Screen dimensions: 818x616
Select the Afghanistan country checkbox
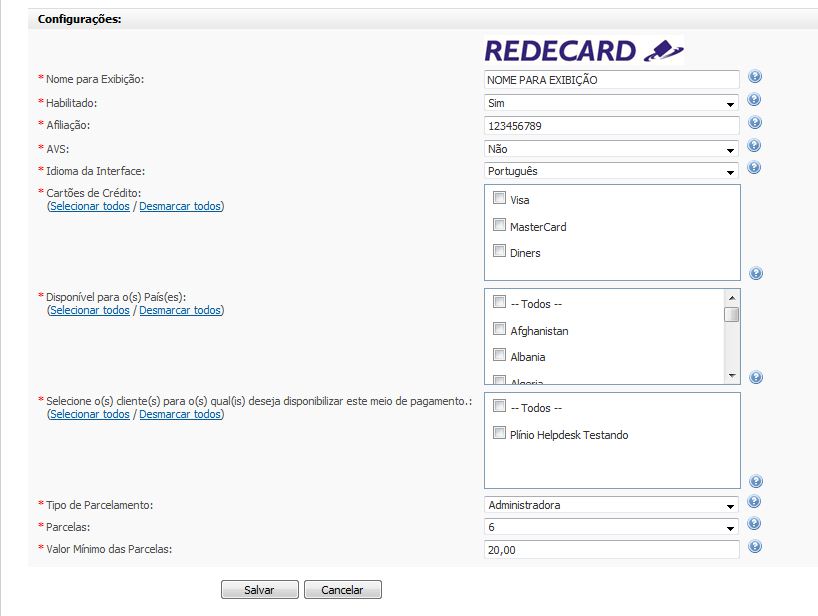coord(499,329)
